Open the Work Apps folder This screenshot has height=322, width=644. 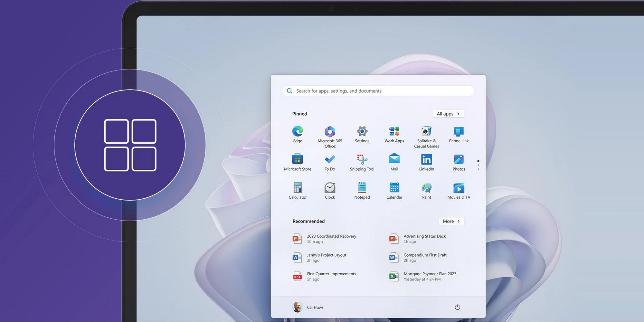(x=394, y=134)
